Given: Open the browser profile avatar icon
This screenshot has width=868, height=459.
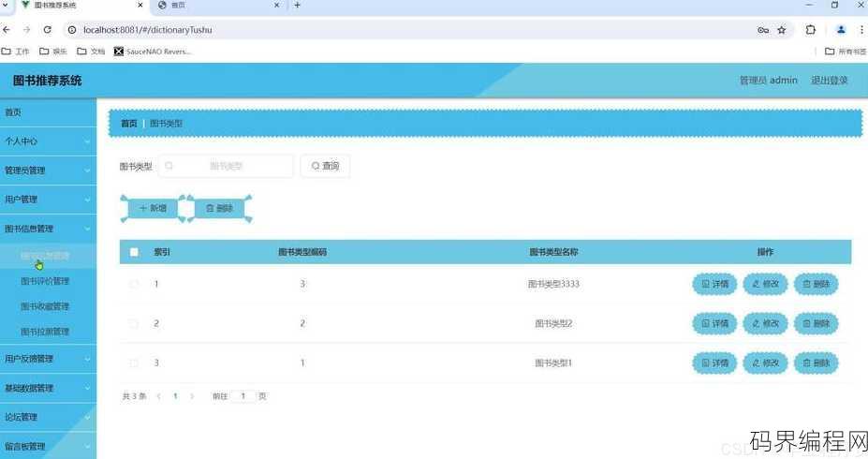Looking at the screenshot, I should point(841,30).
